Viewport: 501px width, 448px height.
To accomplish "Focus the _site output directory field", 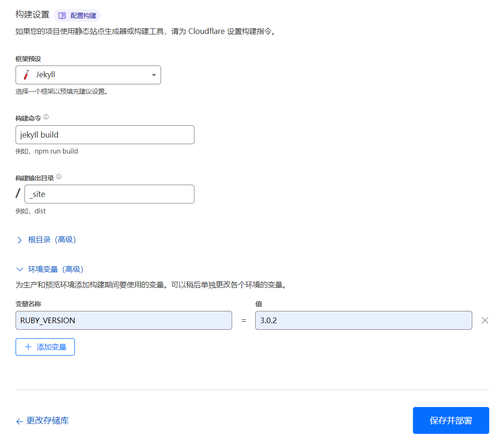I will point(109,194).
